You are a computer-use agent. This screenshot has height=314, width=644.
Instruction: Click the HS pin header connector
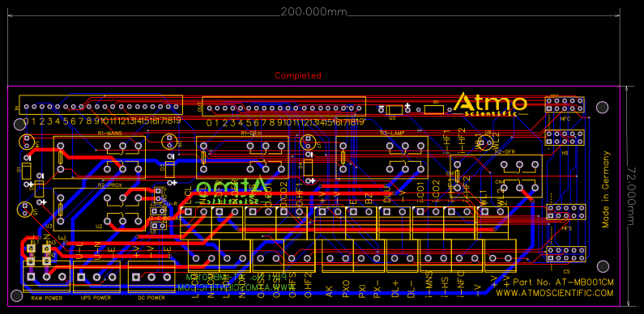pos(565,138)
